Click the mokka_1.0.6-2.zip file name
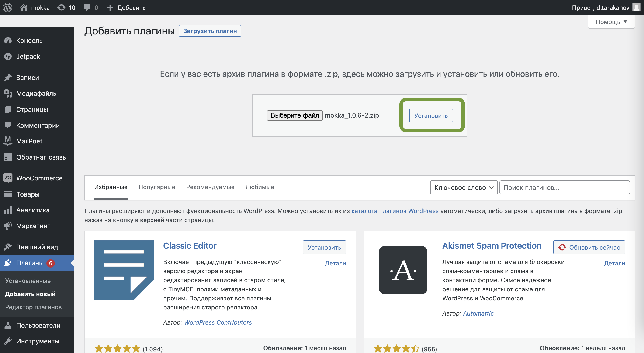 click(352, 115)
